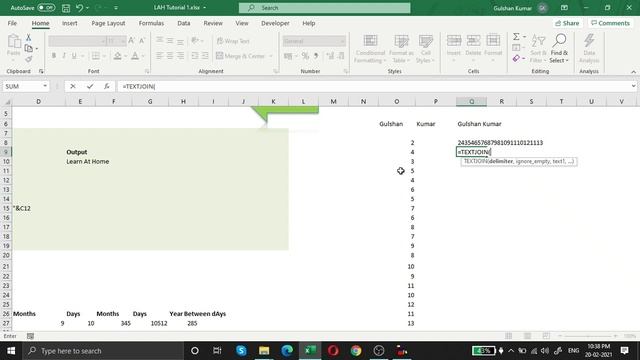Click the Comma Style icon
The width and height of the screenshot is (640, 360).
[316, 56]
